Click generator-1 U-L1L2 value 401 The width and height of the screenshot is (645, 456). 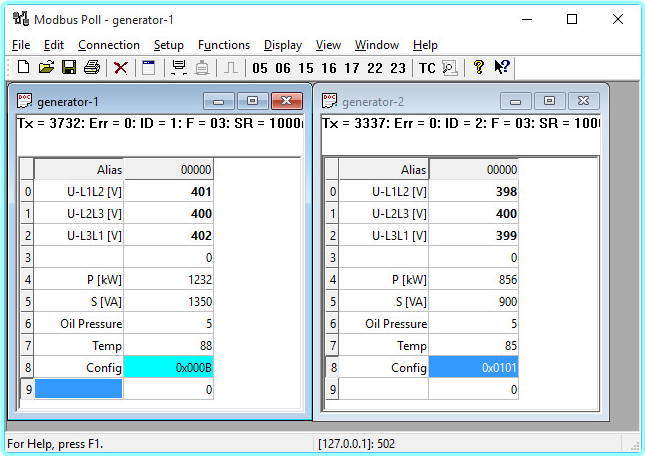click(168, 192)
